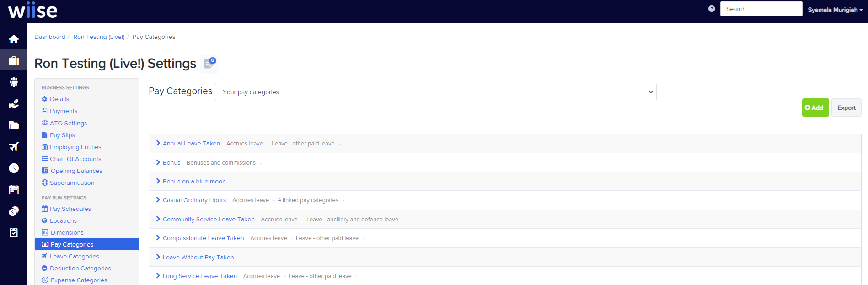The width and height of the screenshot is (868, 285).
Task: Click the list icon beside Chart Of Accounts
Action: pos(45,159)
